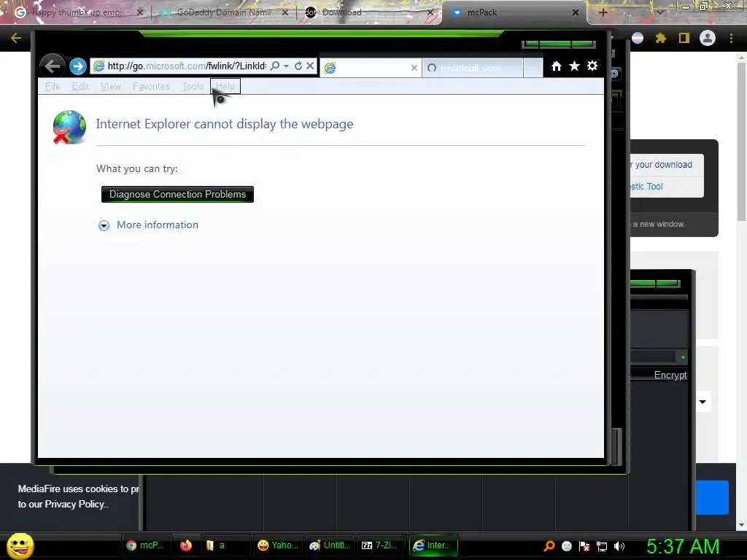Open the Tools menu
The width and height of the screenshot is (747, 560).
193,86
